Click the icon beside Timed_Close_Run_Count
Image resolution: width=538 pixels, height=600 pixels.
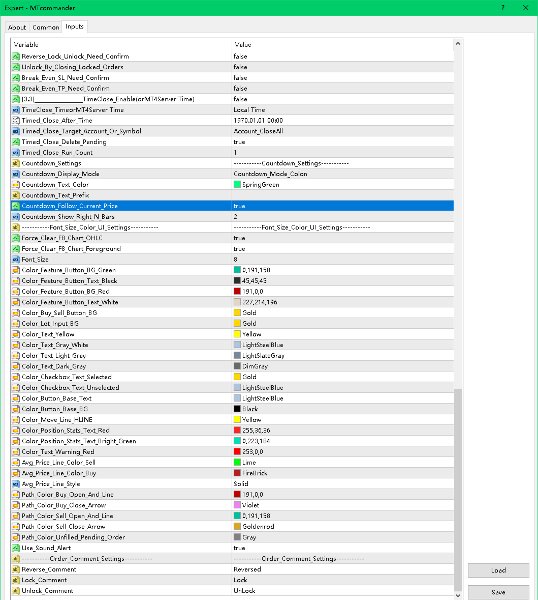pos(16,153)
